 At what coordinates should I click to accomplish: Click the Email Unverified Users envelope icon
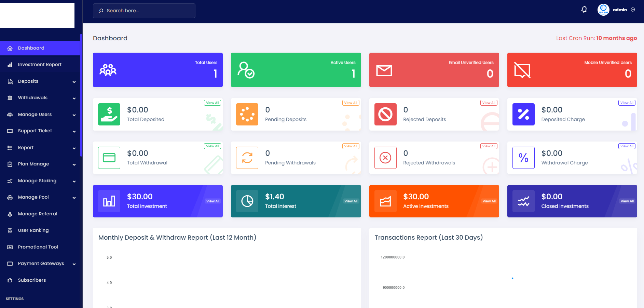pyautogui.click(x=384, y=71)
